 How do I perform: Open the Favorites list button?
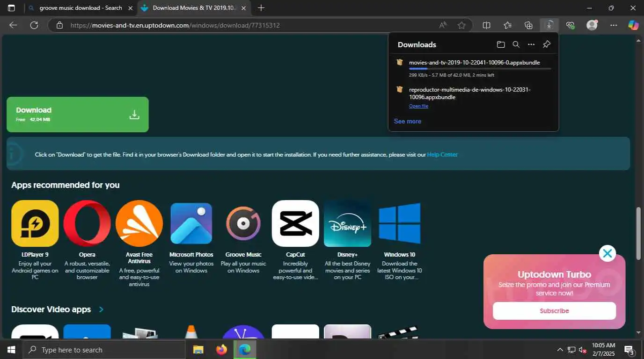pyautogui.click(x=508, y=25)
